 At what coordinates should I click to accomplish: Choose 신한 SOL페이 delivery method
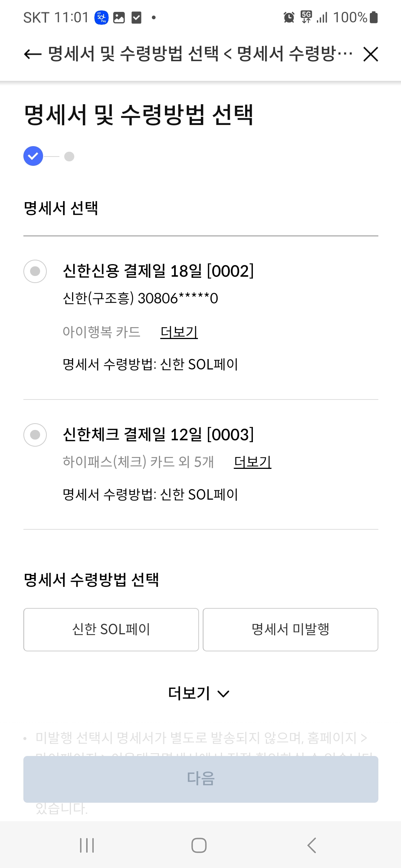coord(111,629)
